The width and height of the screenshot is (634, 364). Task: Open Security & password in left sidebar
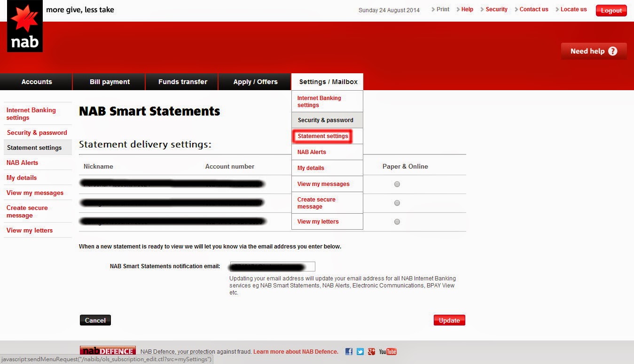[x=38, y=132]
